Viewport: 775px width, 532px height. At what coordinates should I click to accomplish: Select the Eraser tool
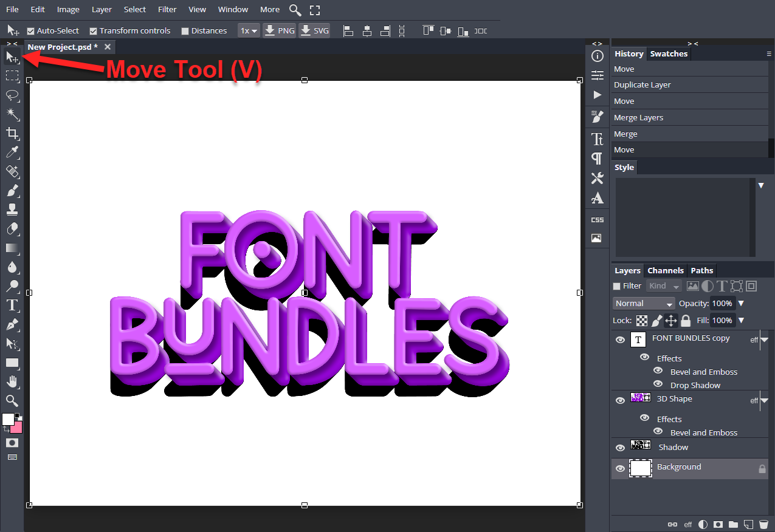click(x=12, y=229)
